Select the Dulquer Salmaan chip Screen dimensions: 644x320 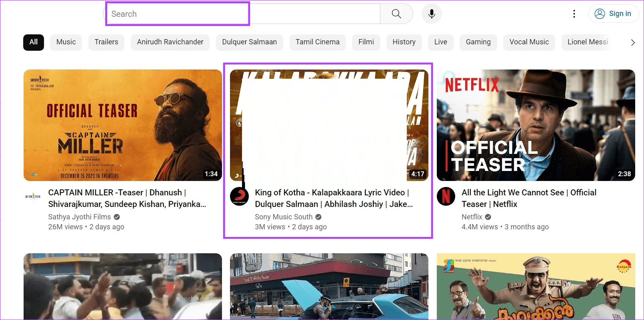tap(250, 42)
